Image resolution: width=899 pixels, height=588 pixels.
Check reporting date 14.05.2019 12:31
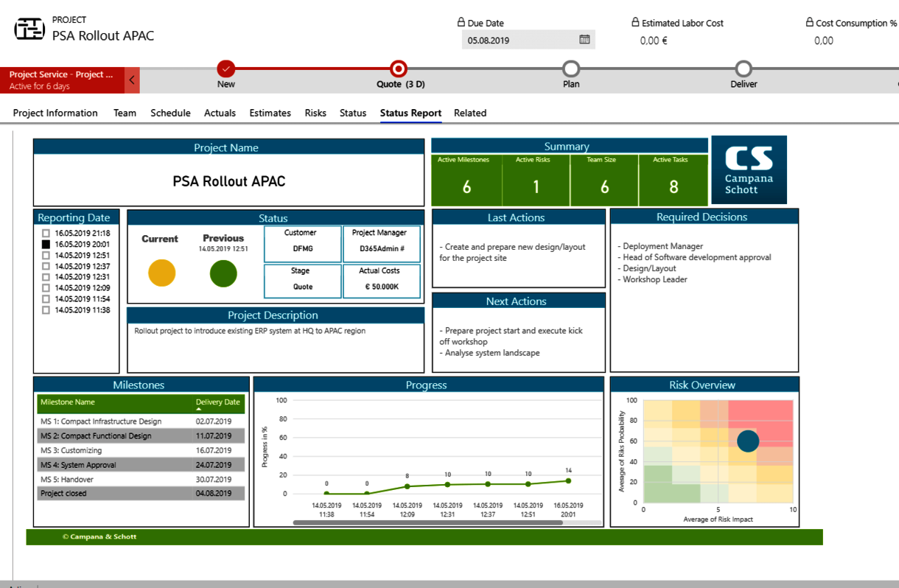(x=46, y=277)
